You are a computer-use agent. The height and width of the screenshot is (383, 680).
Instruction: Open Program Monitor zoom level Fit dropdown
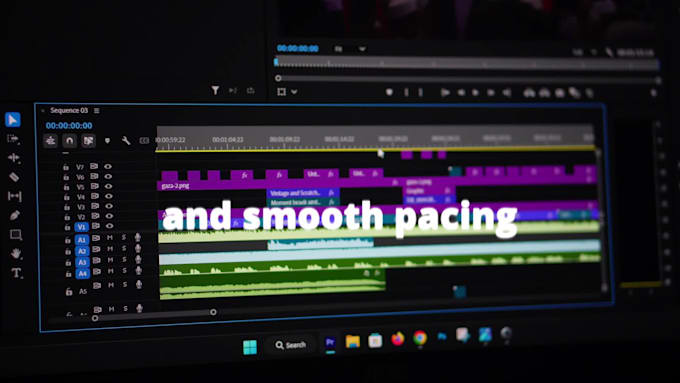pyautogui.click(x=350, y=49)
